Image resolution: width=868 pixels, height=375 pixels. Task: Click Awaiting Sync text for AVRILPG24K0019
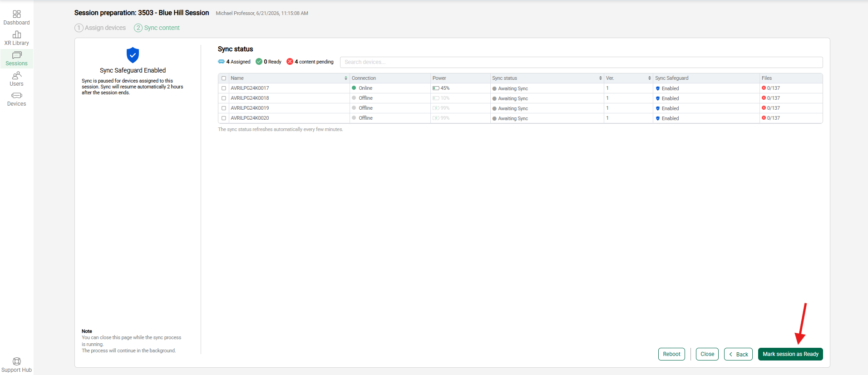point(513,109)
